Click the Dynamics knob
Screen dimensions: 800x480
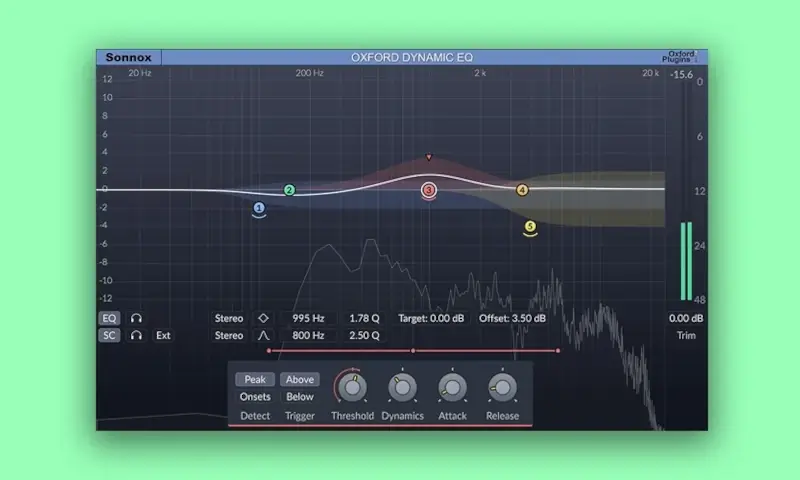[403, 388]
